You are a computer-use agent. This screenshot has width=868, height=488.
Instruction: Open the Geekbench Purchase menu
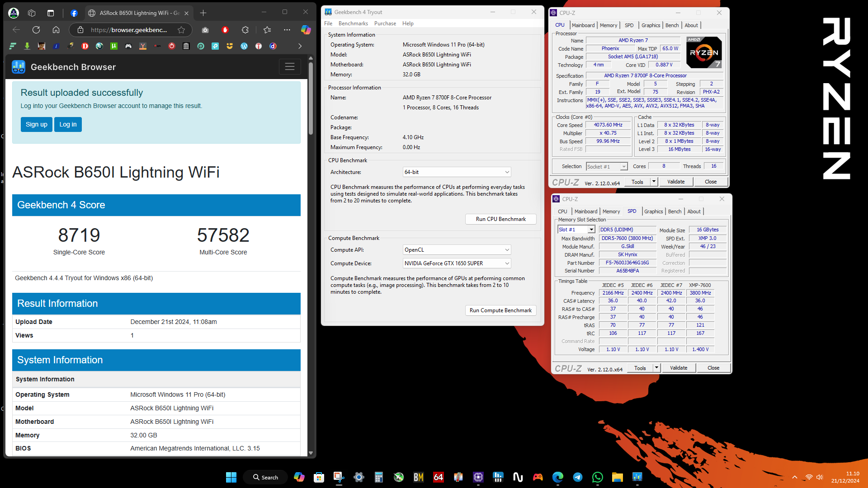385,23
